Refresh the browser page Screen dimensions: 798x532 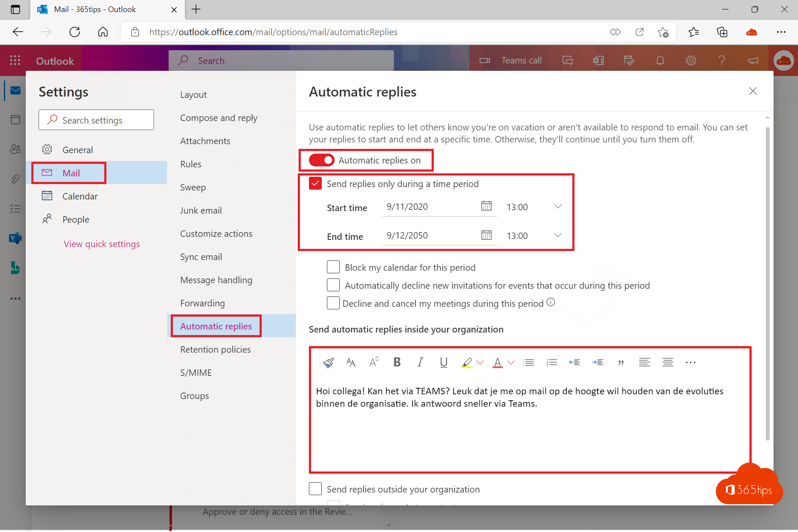tap(75, 32)
